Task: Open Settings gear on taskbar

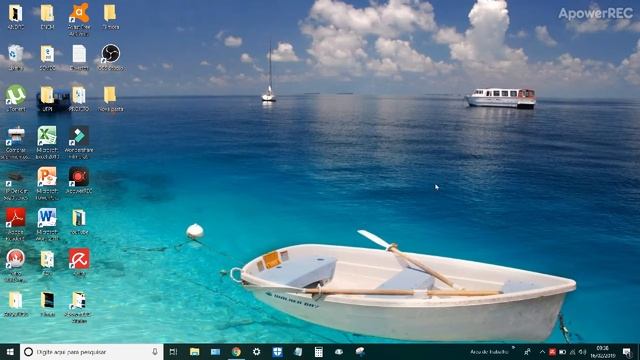Action: pos(256,352)
